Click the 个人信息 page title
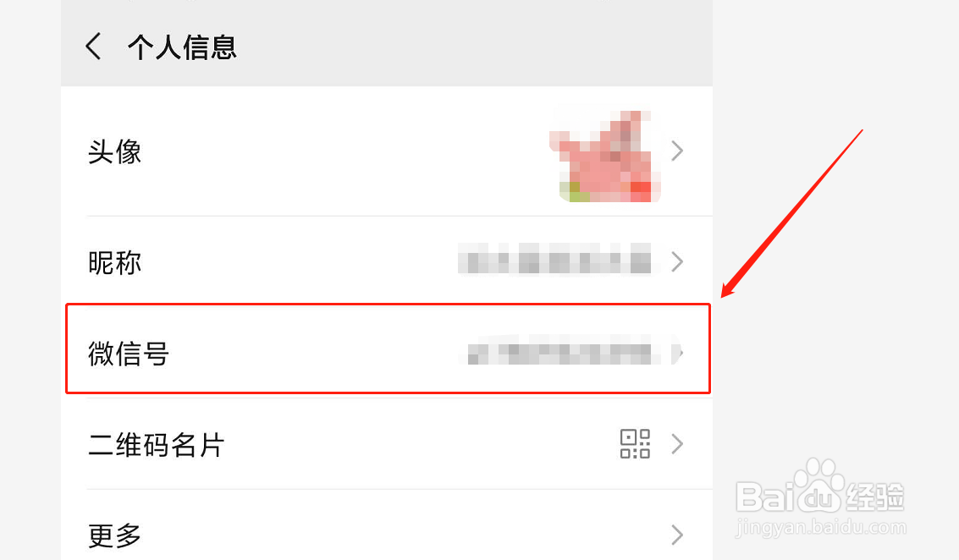 (x=182, y=47)
